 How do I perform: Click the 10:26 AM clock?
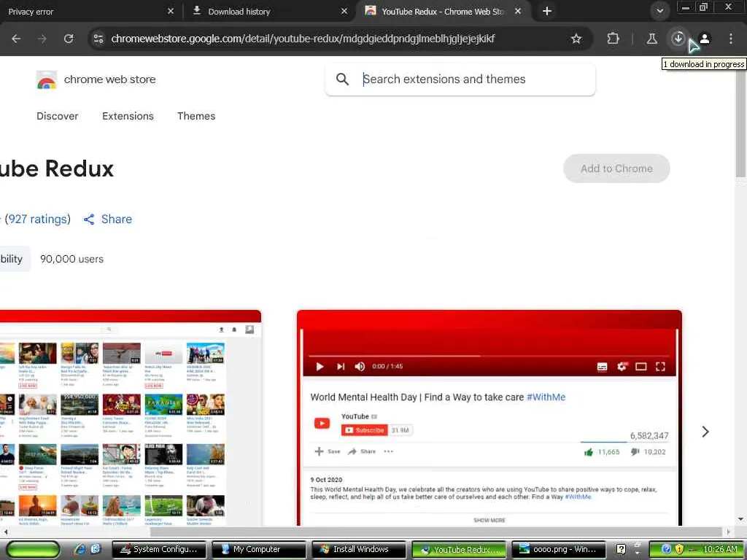click(720, 549)
